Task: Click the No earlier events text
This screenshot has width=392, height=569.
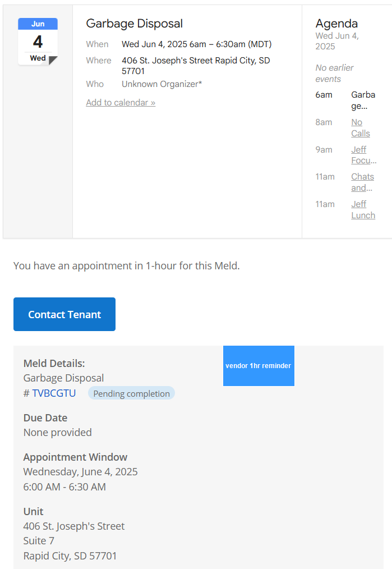Action: [334, 74]
